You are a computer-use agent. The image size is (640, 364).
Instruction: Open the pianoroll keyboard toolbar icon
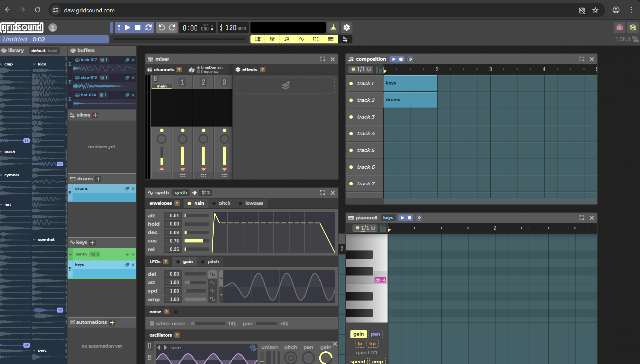(x=331, y=39)
